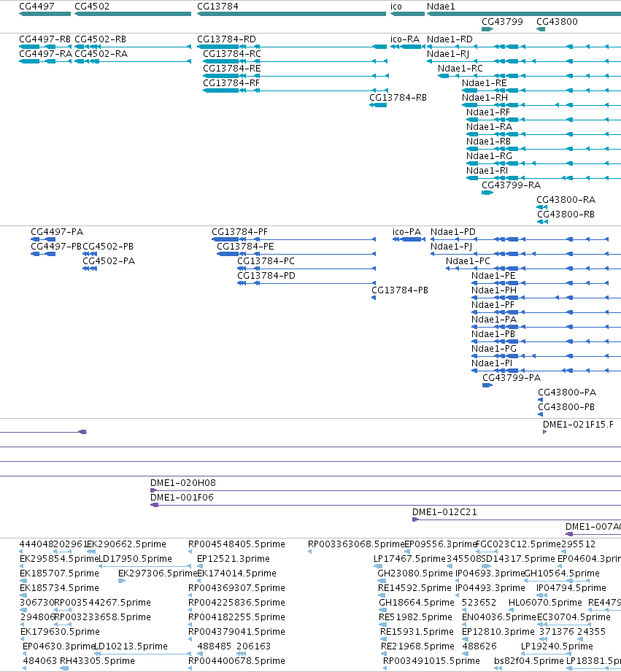Select EST LD17950.5prime
The image size is (621, 672).
[x=136, y=558]
